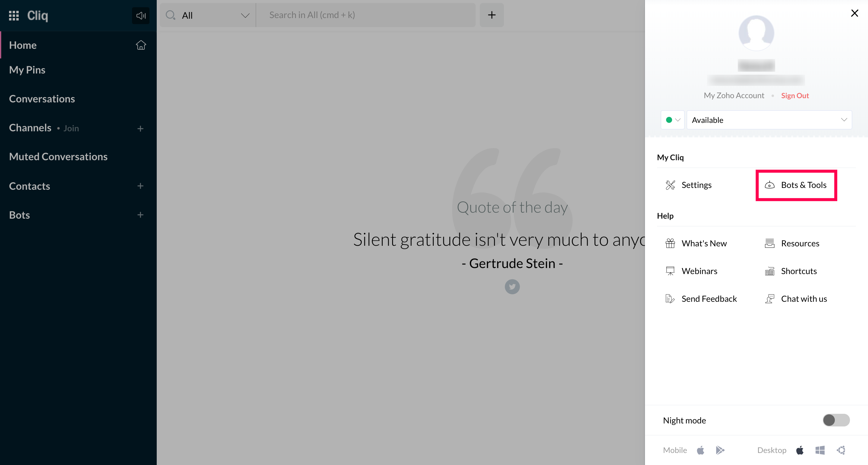The height and width of the screenshot is (465, 868).
Task: Download the Windows desktop app
Action: (x=820, y=450)
